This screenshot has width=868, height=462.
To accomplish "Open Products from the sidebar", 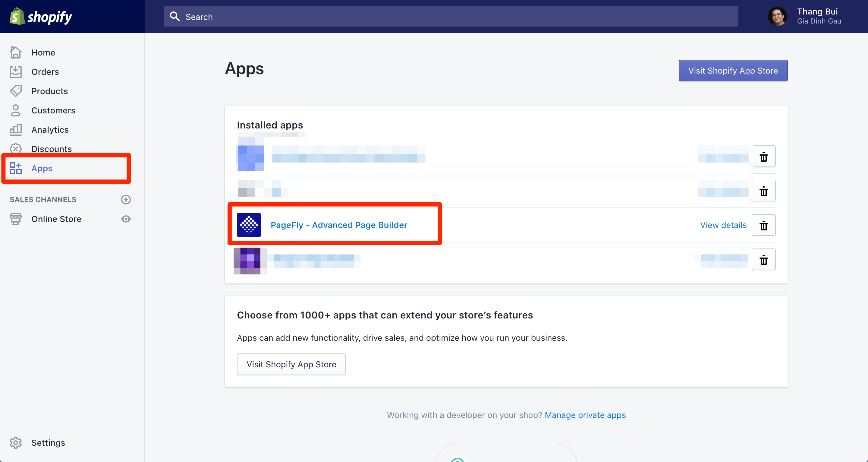I will [x=49, y=91].
